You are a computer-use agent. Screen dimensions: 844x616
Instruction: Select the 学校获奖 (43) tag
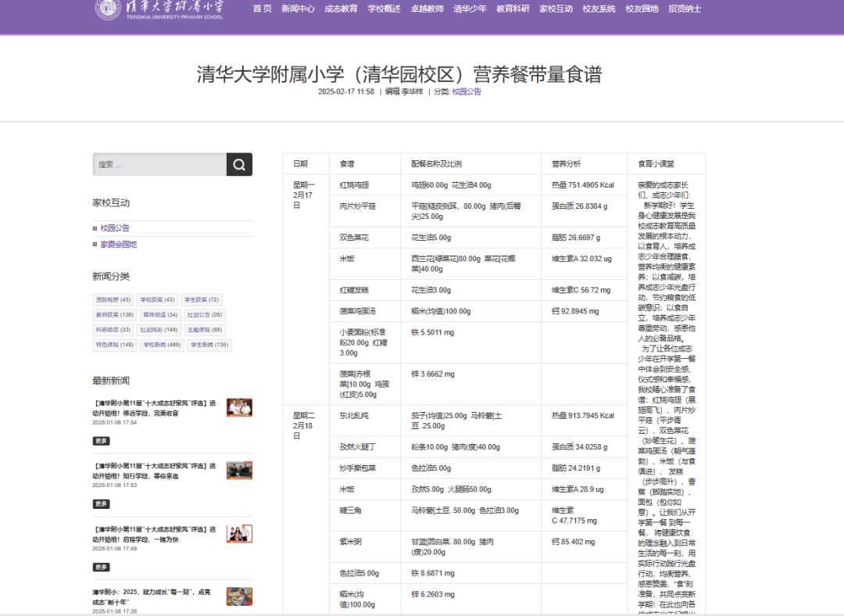(x=157, y=300)
